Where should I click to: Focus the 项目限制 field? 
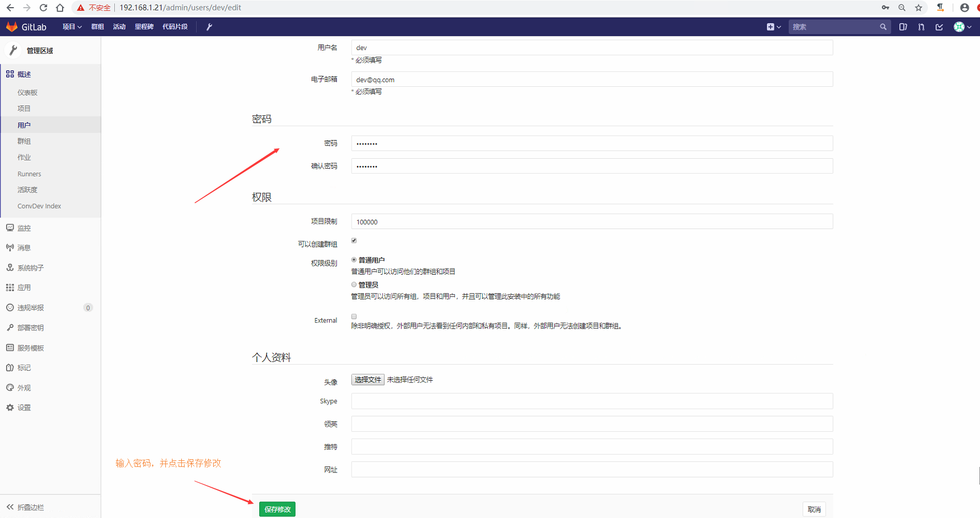[592, 222]
